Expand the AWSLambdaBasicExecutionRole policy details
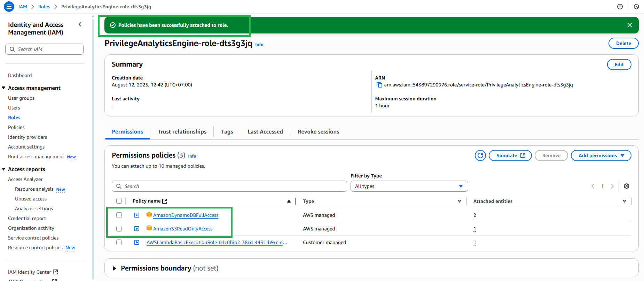This screenshot has width=644, height=281. [x=137, y=242]
